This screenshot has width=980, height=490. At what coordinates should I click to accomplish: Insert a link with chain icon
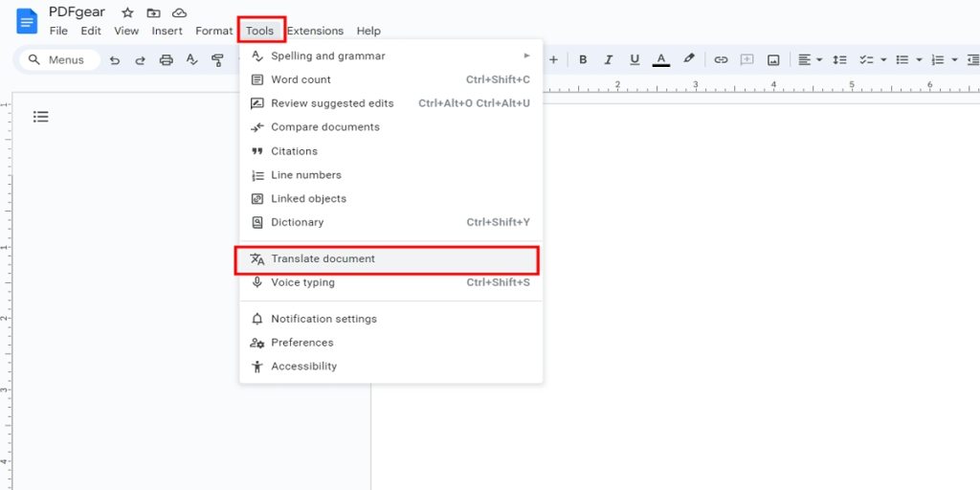(x=721, y=60)
